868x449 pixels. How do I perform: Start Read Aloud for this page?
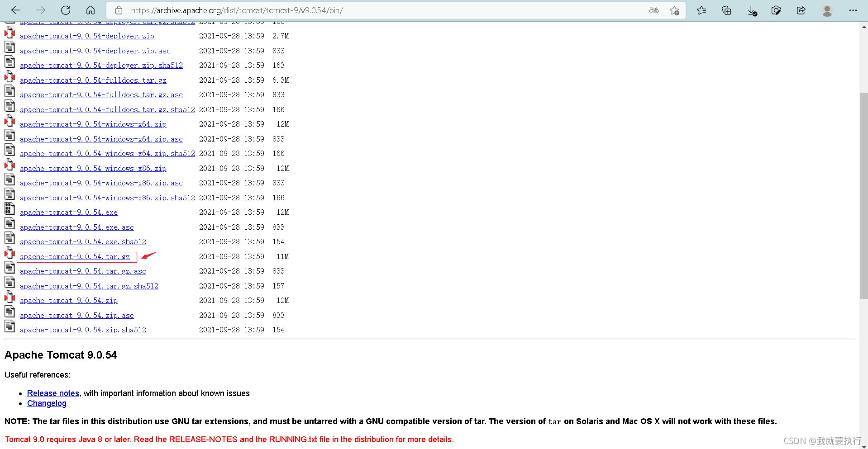click(653, 10)
